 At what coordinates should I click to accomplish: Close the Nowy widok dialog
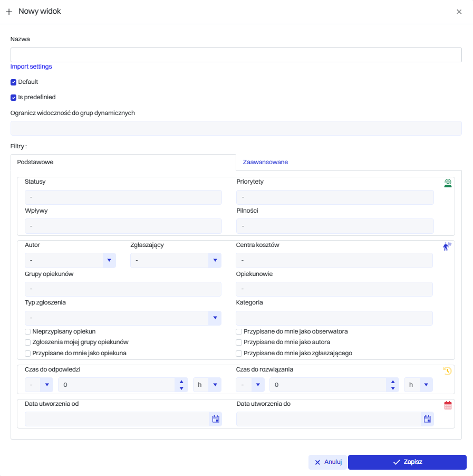[x=459, y=12]
